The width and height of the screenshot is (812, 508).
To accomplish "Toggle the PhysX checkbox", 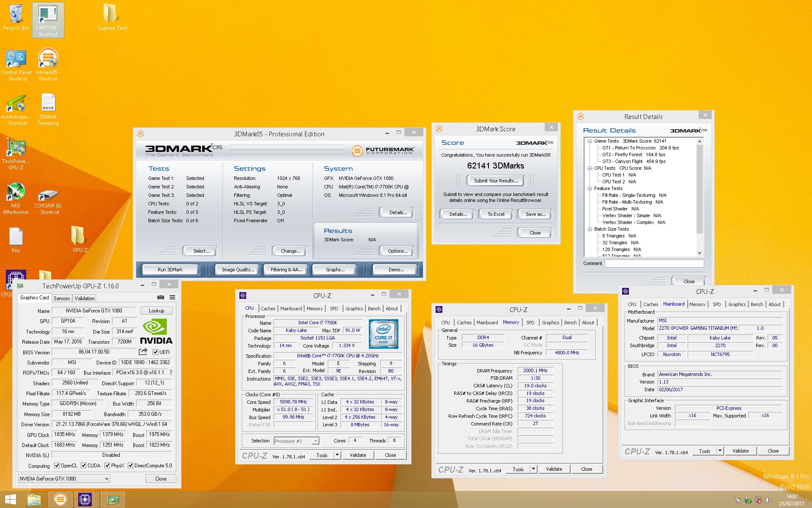I will tap(107, 466).
